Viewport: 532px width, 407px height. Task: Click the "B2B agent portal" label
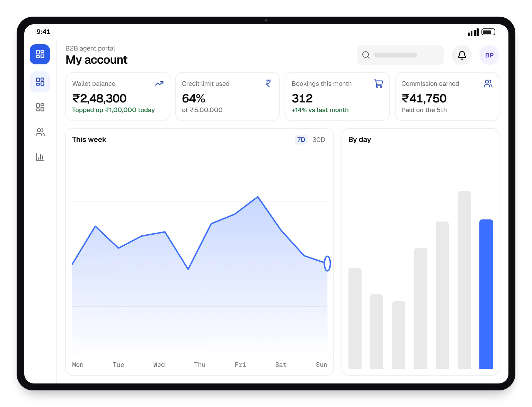90,48
